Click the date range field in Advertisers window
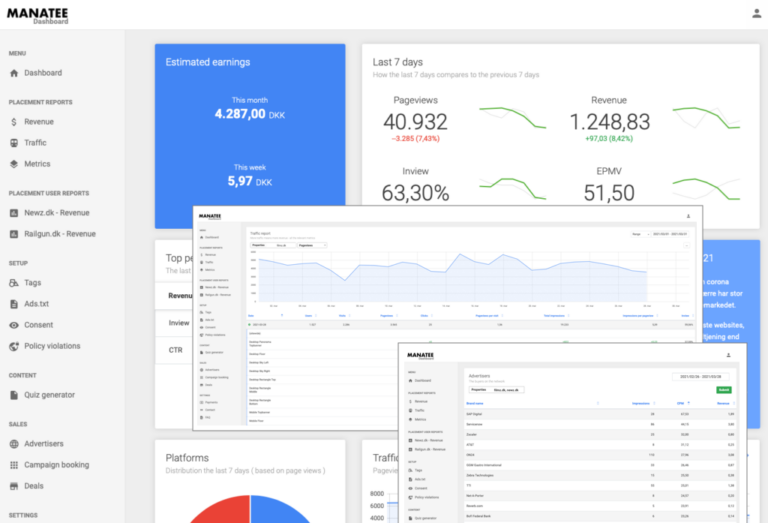This screenshot has height=523, width=768. click(x=702, y=378)
